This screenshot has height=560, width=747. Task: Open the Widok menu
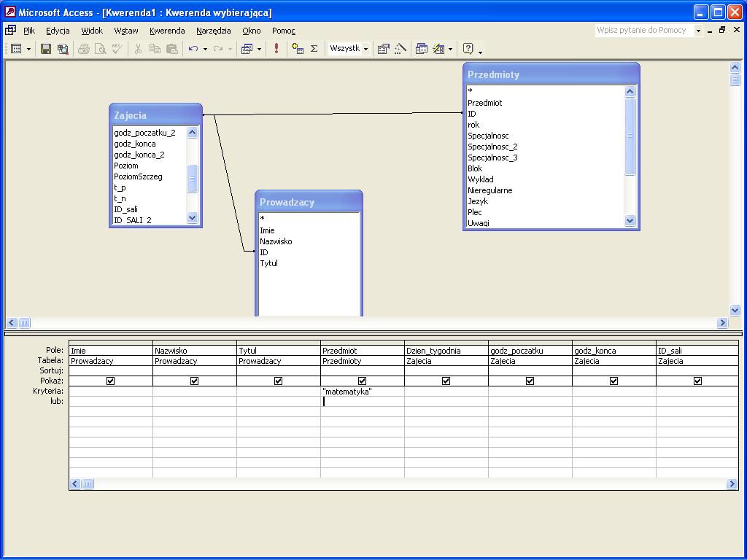coord(92,31)
